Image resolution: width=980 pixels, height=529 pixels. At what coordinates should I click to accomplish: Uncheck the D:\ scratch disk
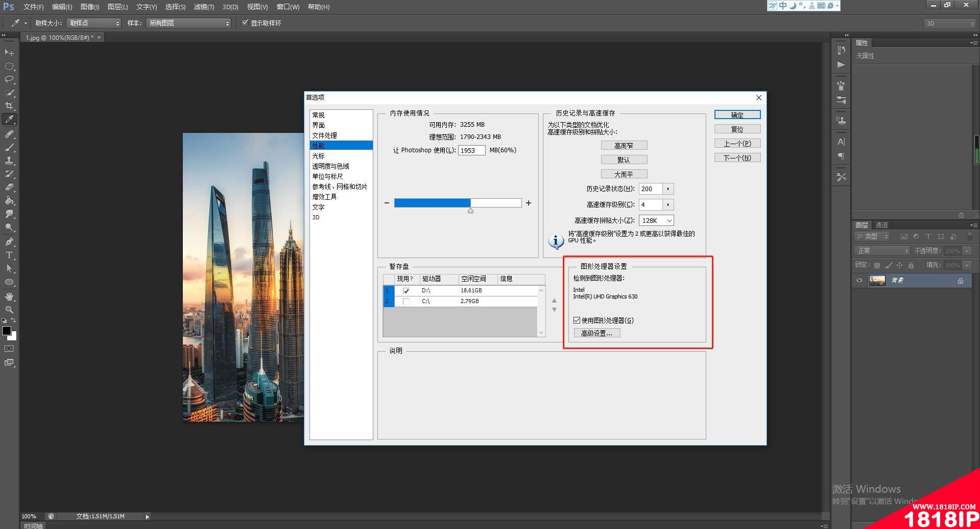click(406, 290)
